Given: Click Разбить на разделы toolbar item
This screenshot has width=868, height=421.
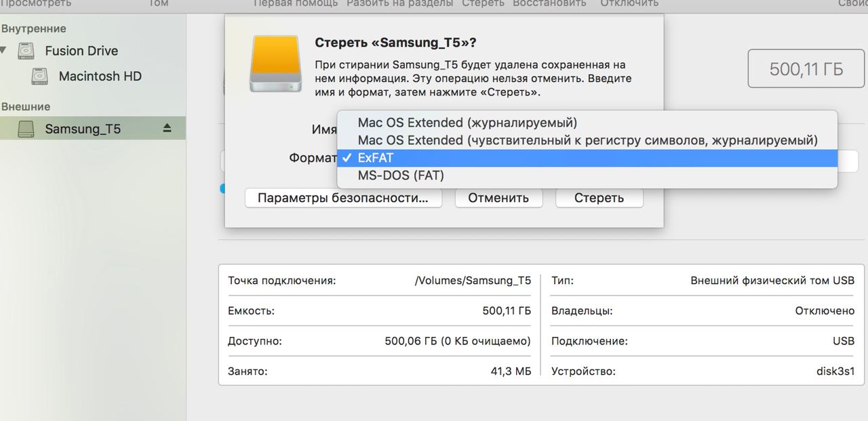Looking at the screenshot, I should pos(400,3).
